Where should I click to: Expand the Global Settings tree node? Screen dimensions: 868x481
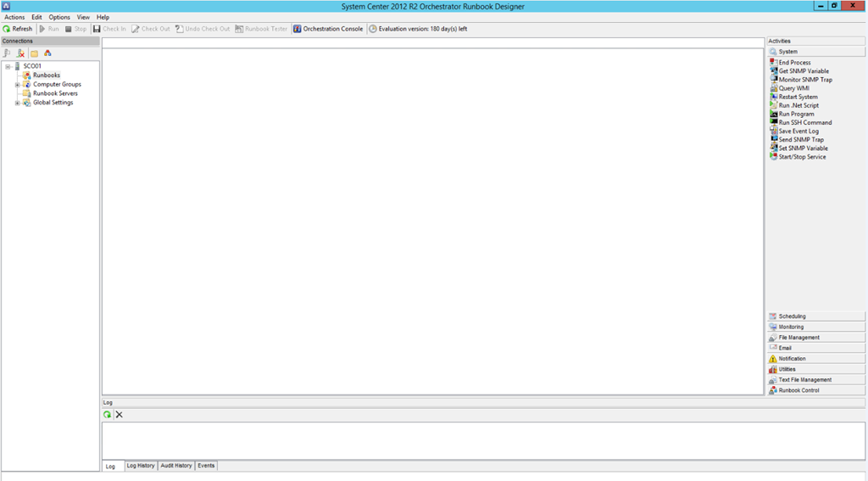tap(17, 103)
